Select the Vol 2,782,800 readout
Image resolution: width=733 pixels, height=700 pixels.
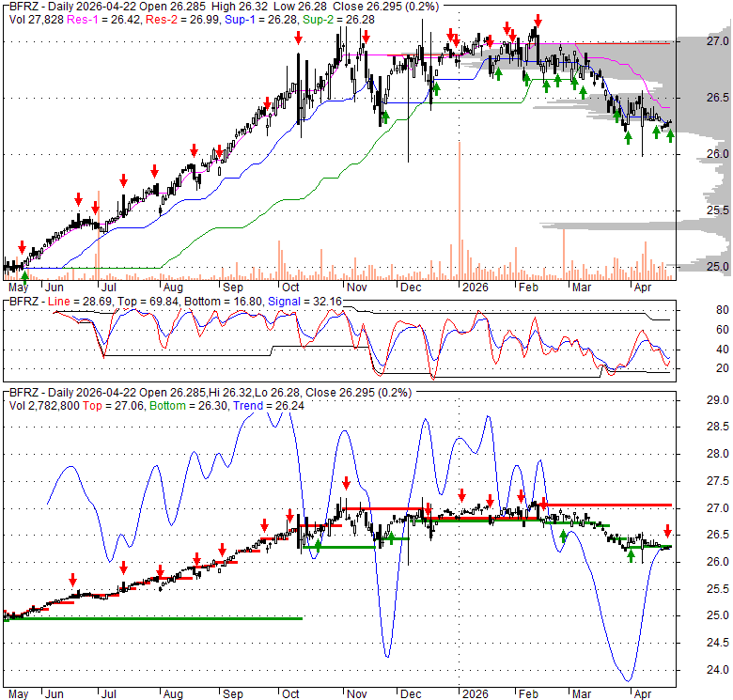[44, 406]
